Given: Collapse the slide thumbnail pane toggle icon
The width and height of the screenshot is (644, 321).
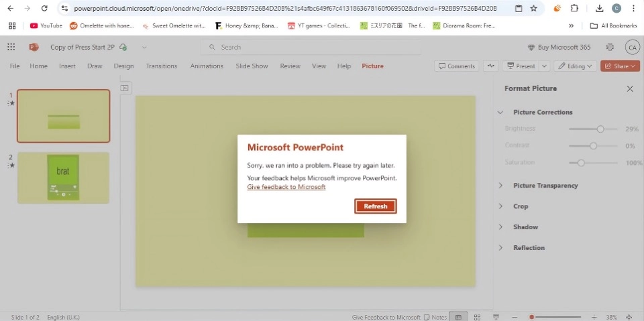Looking at the screenshot, I should coord(125,88).
